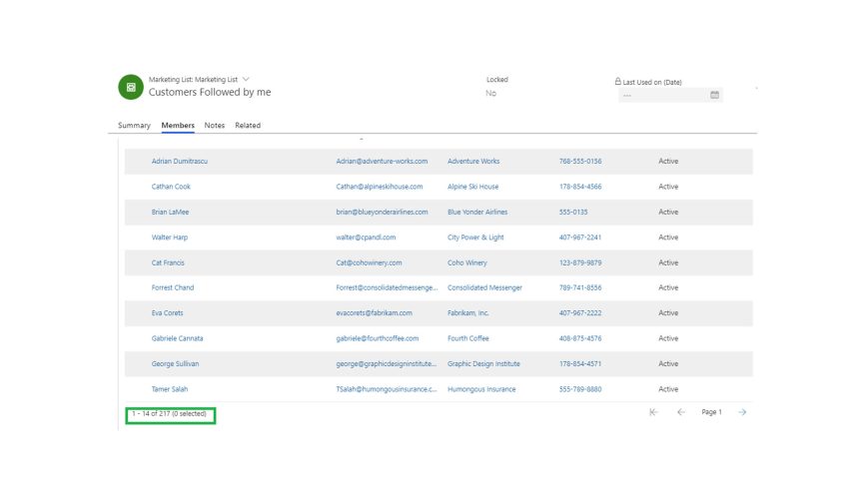Image resolution: width=868 pixels, height=482 pixels.
Task: Click email Cathan@alpineskihouse.com
Action: [x=380, y=187]
